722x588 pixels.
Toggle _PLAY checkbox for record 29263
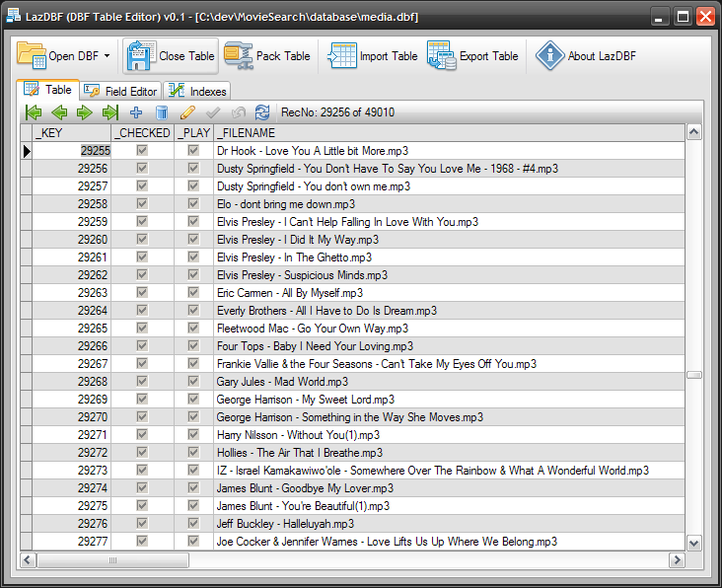pos(193,292)
